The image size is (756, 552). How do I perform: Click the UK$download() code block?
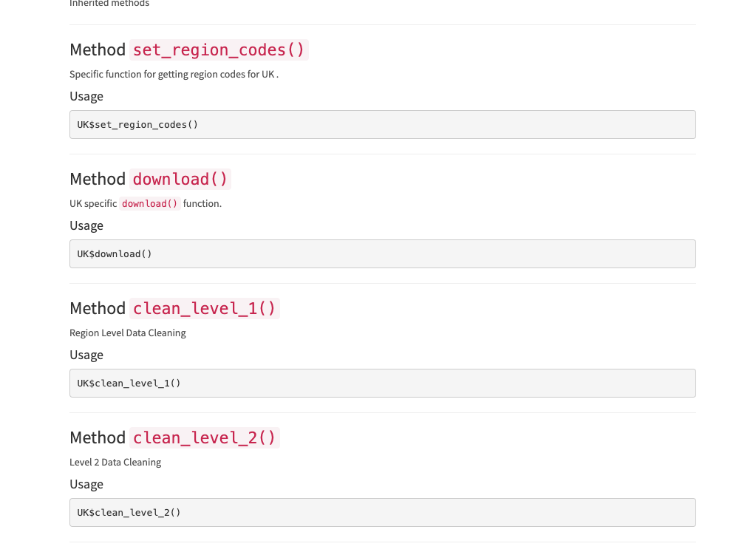click(115, 253)
